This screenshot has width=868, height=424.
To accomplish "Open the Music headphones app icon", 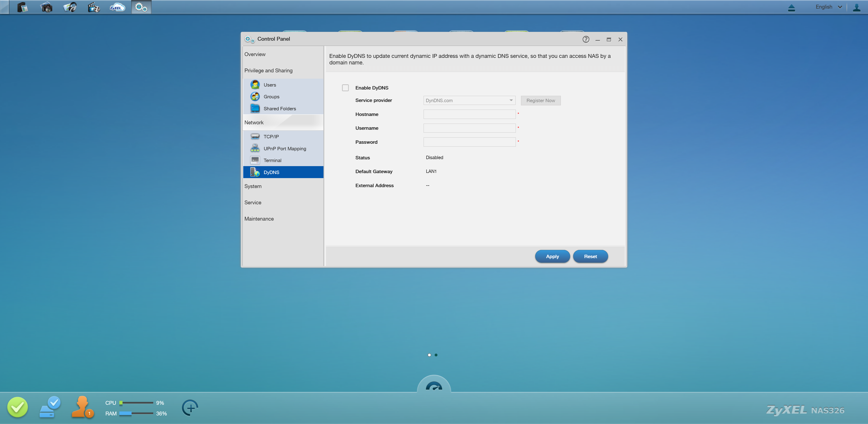I will pos(70,7).
